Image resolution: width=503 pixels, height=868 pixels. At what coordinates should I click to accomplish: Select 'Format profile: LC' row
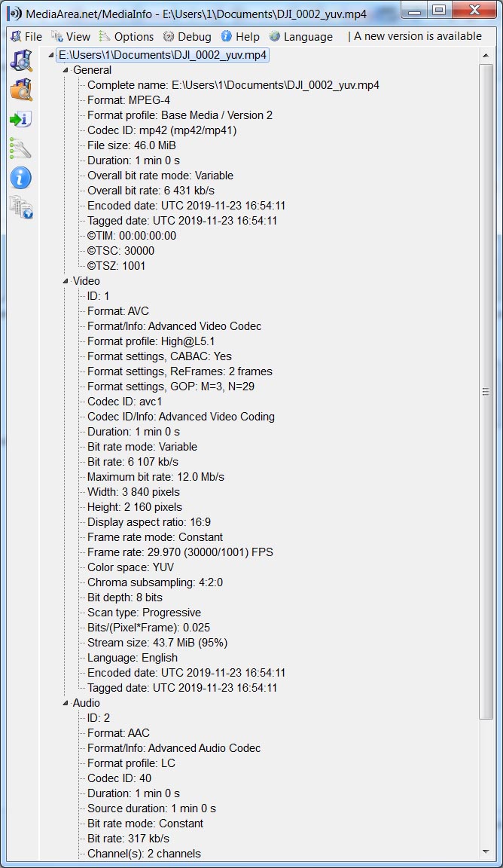131,763
